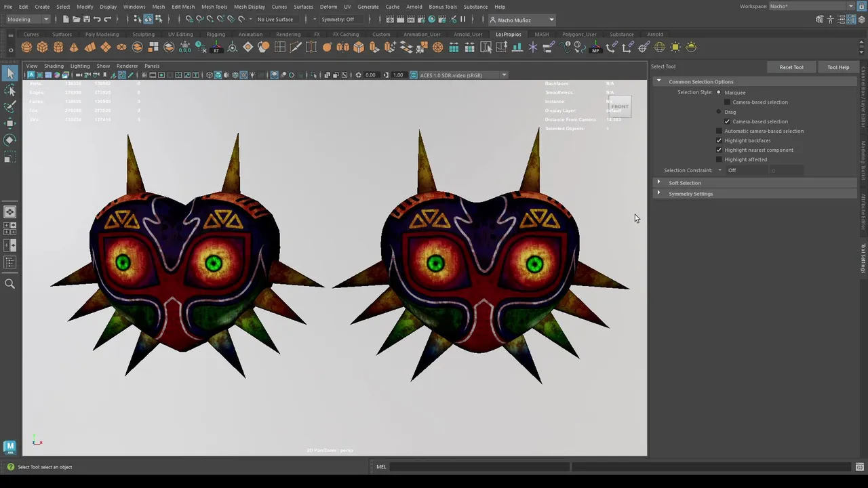Screen dimensions: 868x488
Task: Click the Maya home icon at bottom left
Action: point(9,446)
